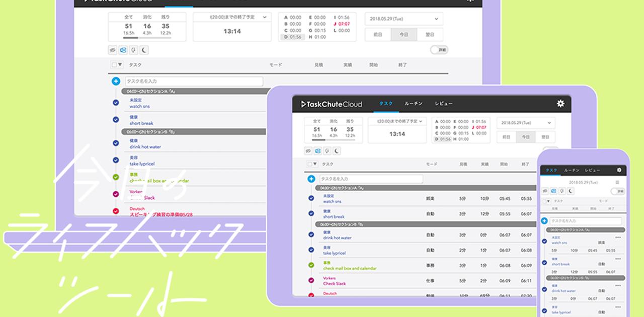Switch to the ルーチン tab on the tablet
This screenshot has width=644, height=317.
tap(414, 104)
